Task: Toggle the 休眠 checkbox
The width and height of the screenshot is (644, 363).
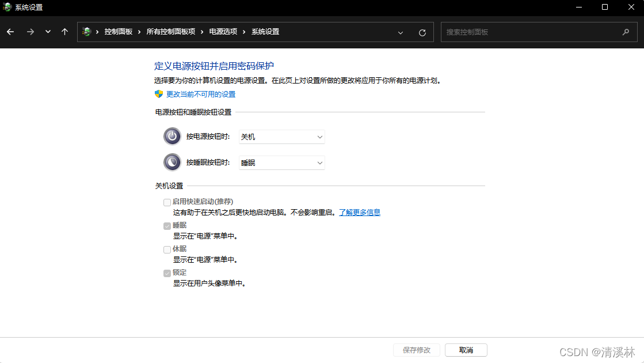Action: 167,249
